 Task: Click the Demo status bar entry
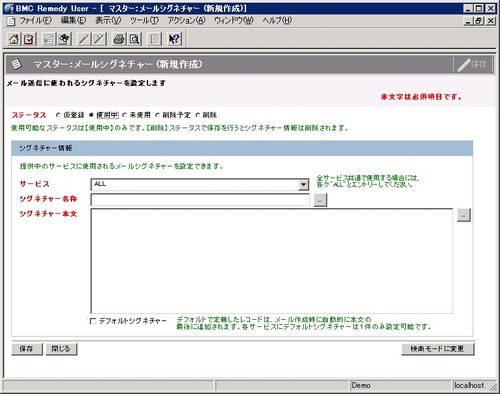click(x=399, y=385)
